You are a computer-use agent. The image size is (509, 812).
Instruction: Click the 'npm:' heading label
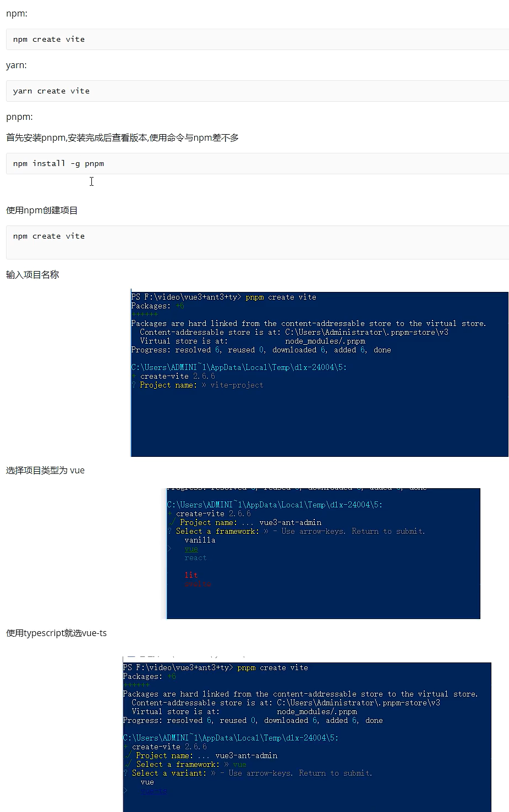17,13
